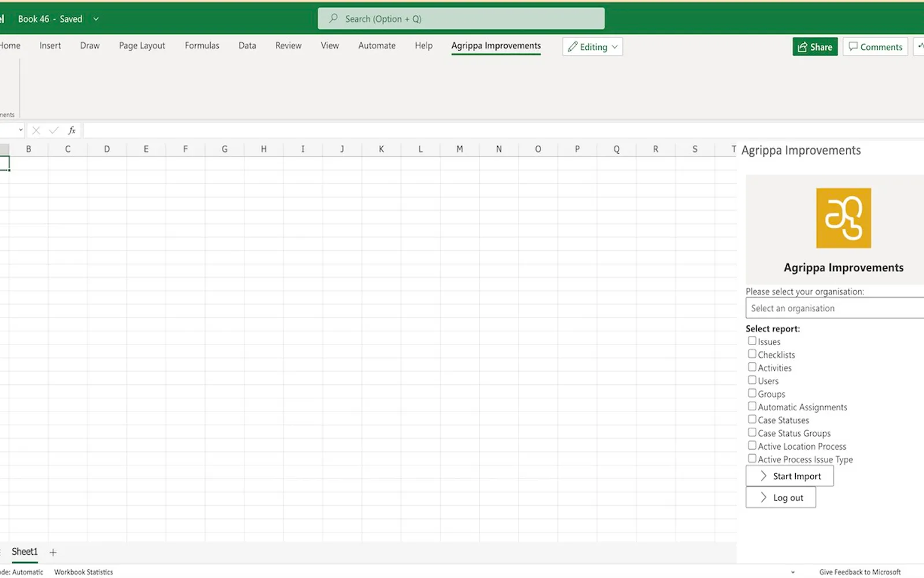Screen dimensions: 924x578
Task: Tick the Case Statuses checkbox
Action: coord(752,420)
